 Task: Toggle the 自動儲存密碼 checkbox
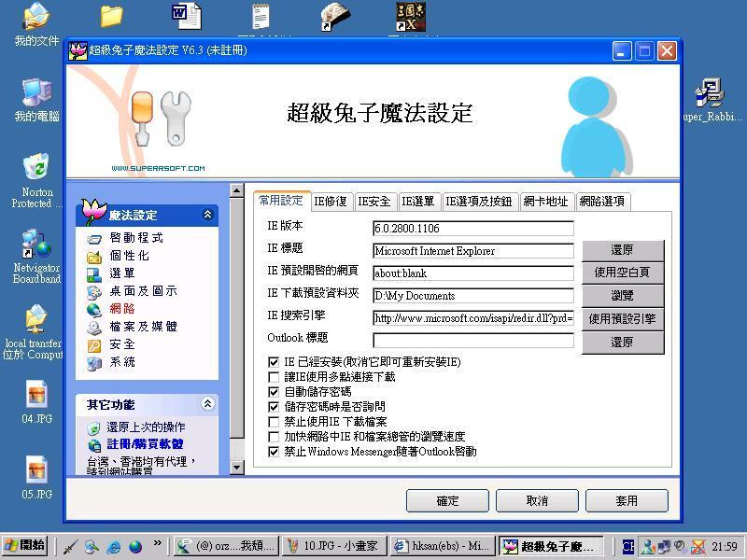tap(274, 392)
